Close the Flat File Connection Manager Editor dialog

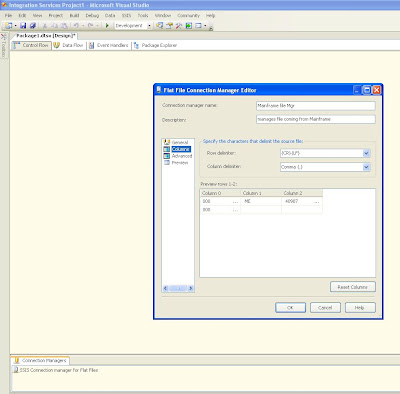click(377, 90)
